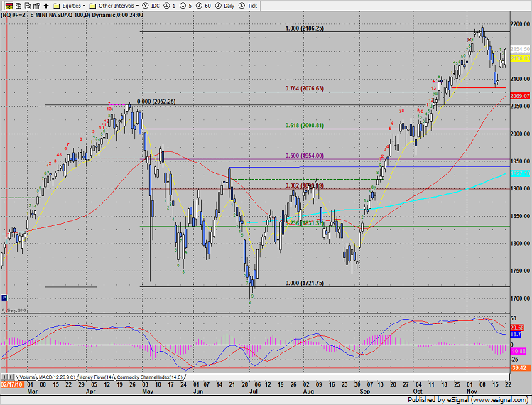Click the 2154.50 last price tag
The image size is (532, 405).
(520, 49)
